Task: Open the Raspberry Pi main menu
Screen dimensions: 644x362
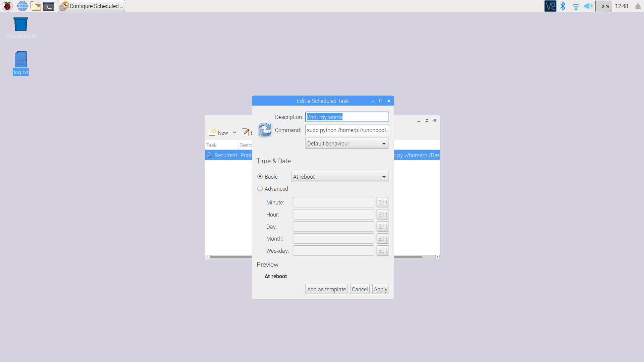Action: coord(7,6)
